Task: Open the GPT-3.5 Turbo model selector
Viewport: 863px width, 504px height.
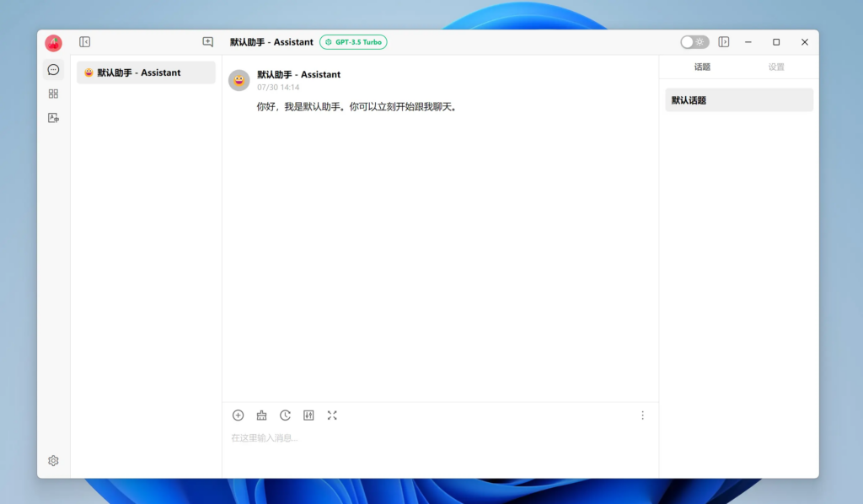Action: click(353, 42)
